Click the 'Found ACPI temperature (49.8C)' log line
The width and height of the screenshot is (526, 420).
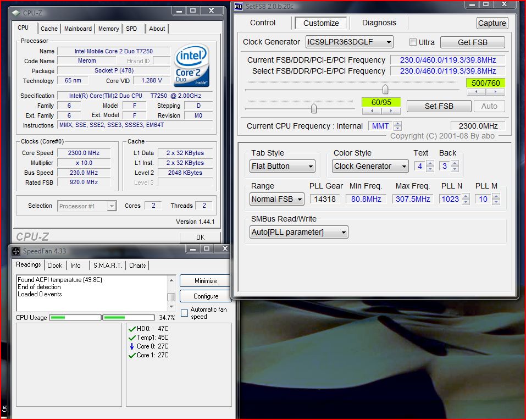[x=60, y=280]
